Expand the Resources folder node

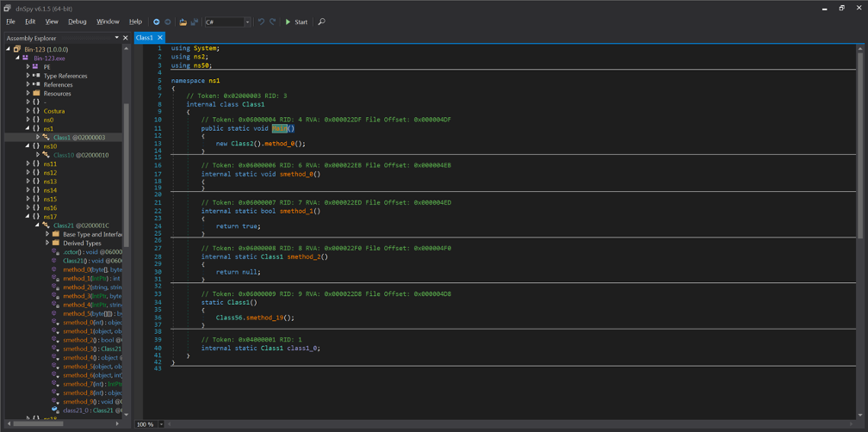click(28, 94)
